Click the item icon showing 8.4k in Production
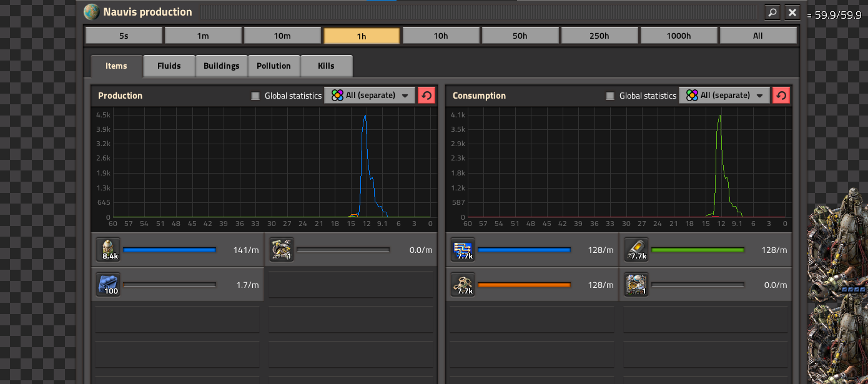Image resolution: width=868 pixels, height=384 pixels. [x=109, y=250]
